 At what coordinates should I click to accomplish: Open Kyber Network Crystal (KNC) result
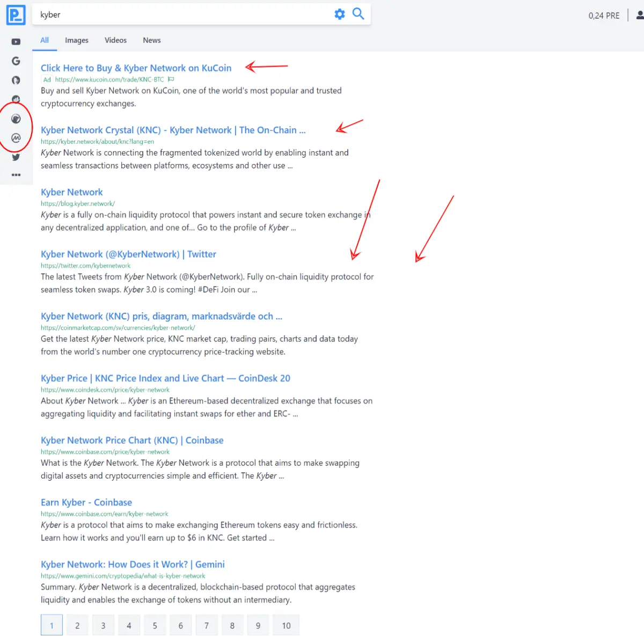(173, 130)
